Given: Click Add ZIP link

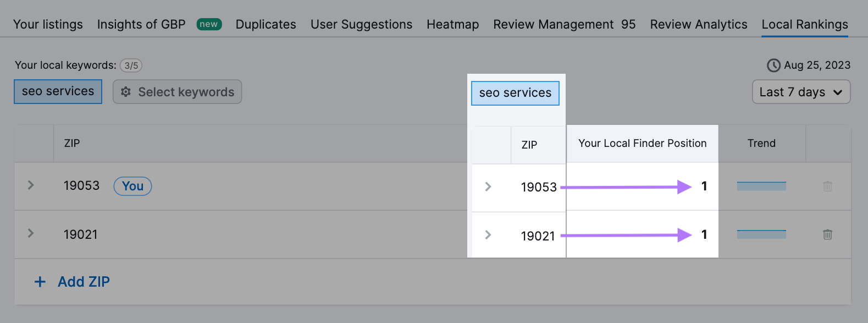Looking at the screenshot, I should pyautogui.click(x=84, y=282).
